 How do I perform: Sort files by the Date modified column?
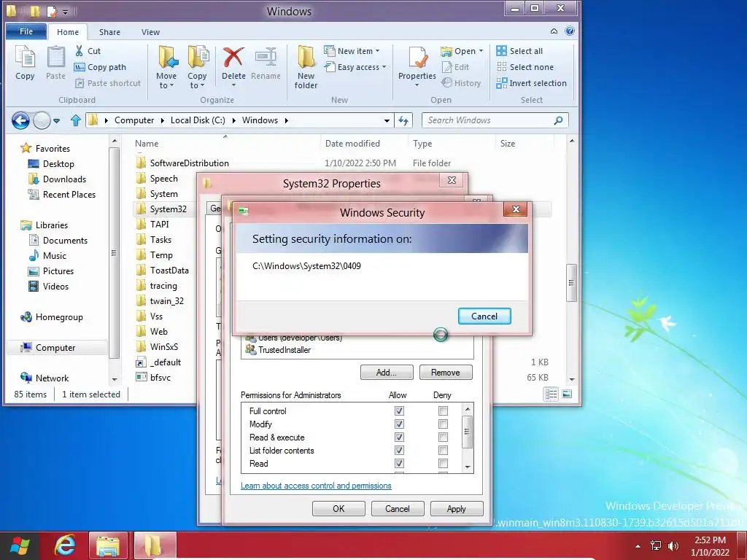[x=352, y=144]
